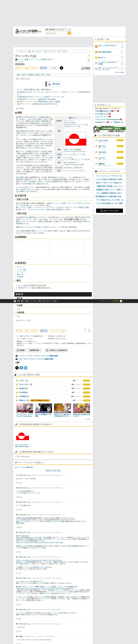Go to previous page via « 前へ
138x644 pixels.
click(x=48, y=471)
